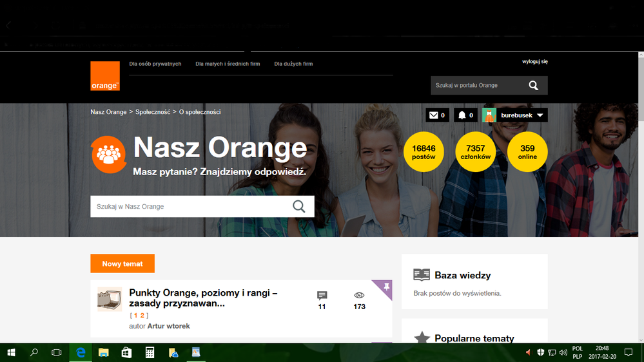Go to page 2 of the topic
Viewport: 644px width, 362px height.
142,316
